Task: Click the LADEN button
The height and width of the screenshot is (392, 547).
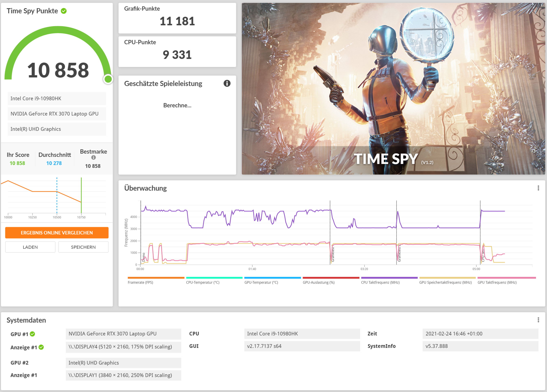Action: click(x=30, y=247)
